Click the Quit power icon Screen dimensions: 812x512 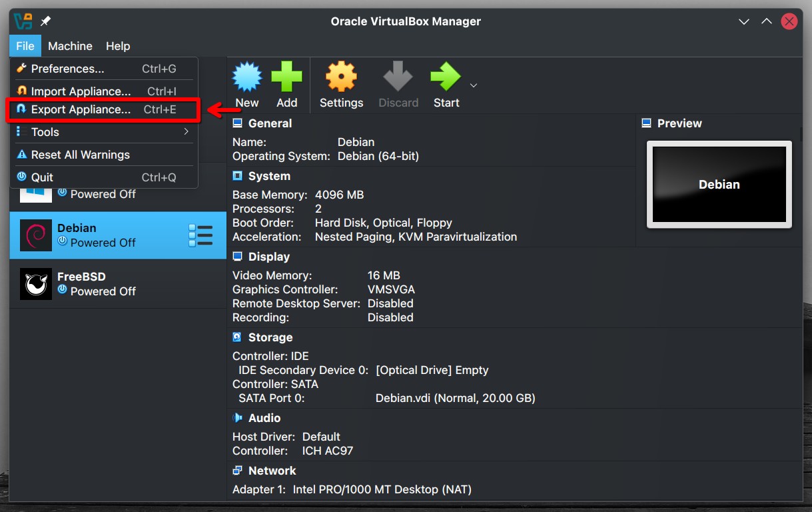[x=21, y=177]
